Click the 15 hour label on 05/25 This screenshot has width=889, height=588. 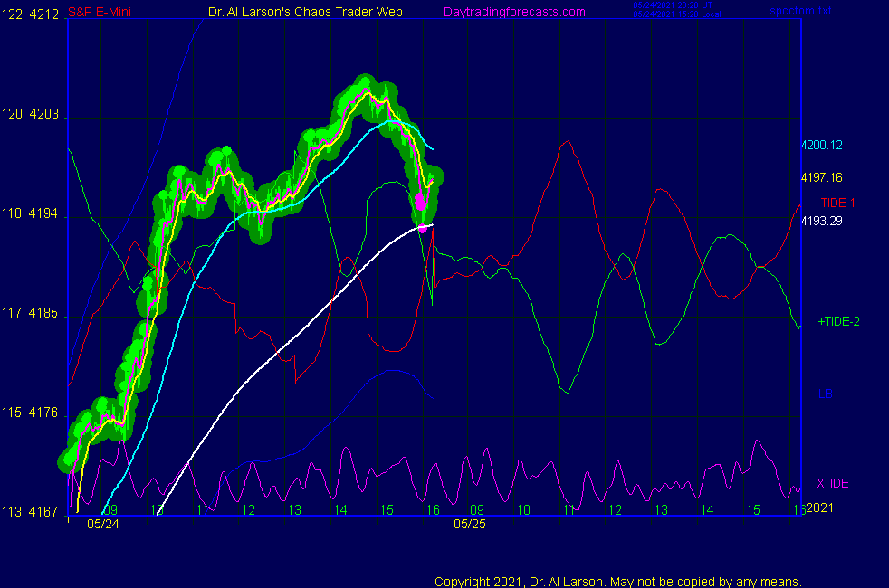[753, 510]
